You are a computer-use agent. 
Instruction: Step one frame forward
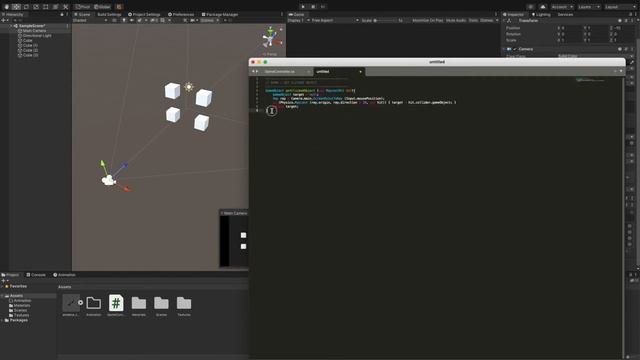click(323, 7)
